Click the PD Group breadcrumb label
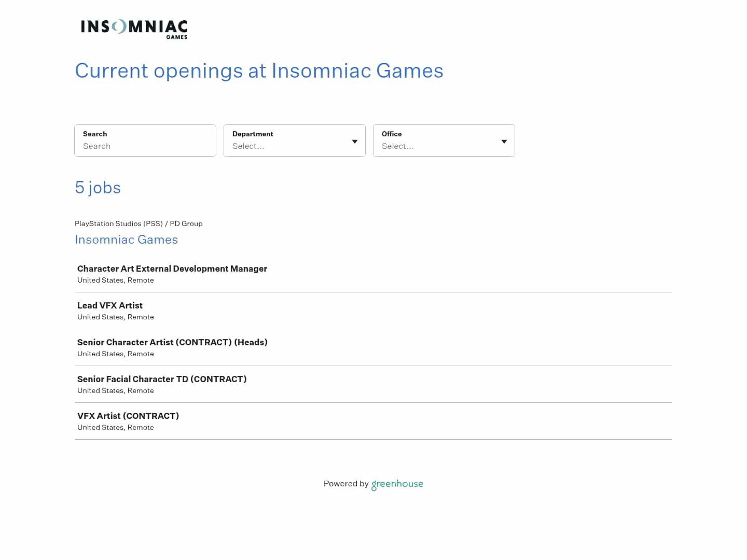 [x=186, y=223]
